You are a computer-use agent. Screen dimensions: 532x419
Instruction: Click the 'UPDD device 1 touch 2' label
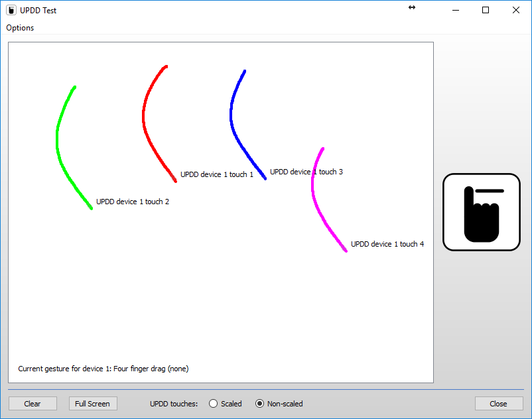coord(133,202)
